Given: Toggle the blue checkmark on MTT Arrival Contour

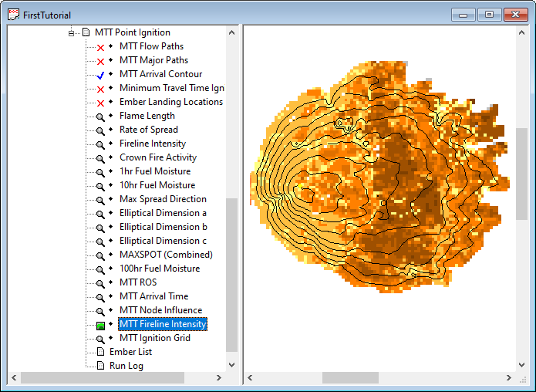Looking at the screenshot, I should [100, 75].
